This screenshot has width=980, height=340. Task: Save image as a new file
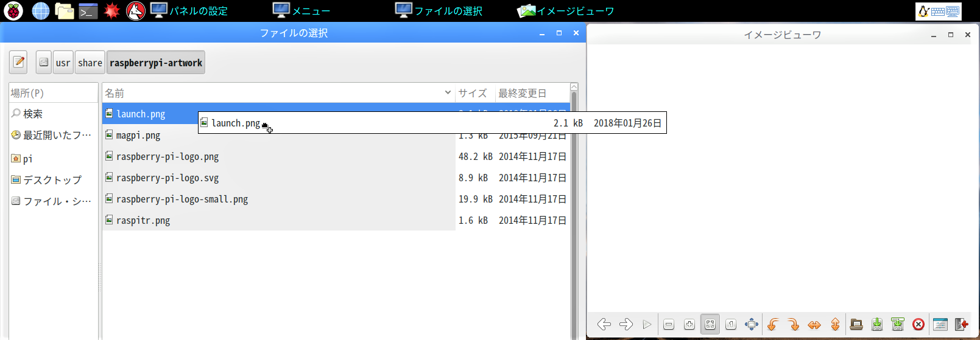[x=898, y=324]
